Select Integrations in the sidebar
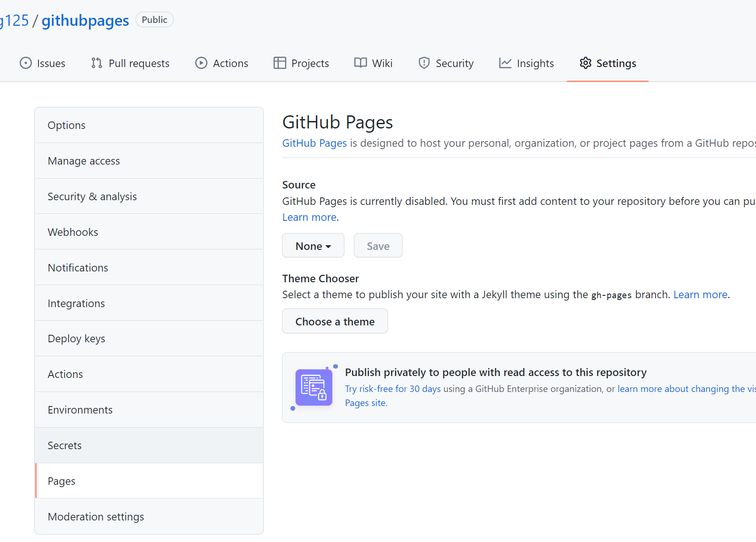The image size is (756, 542). [x=149, y=303]
